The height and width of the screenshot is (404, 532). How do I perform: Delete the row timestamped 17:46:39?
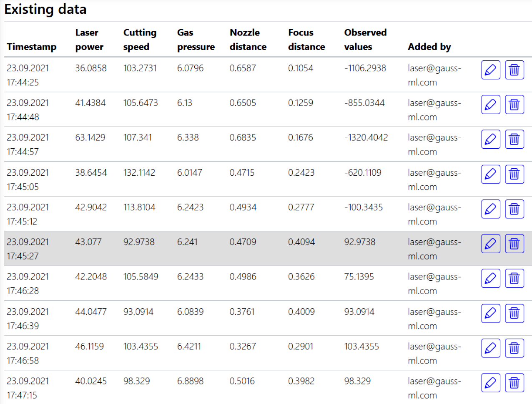(x=514, y=313)
